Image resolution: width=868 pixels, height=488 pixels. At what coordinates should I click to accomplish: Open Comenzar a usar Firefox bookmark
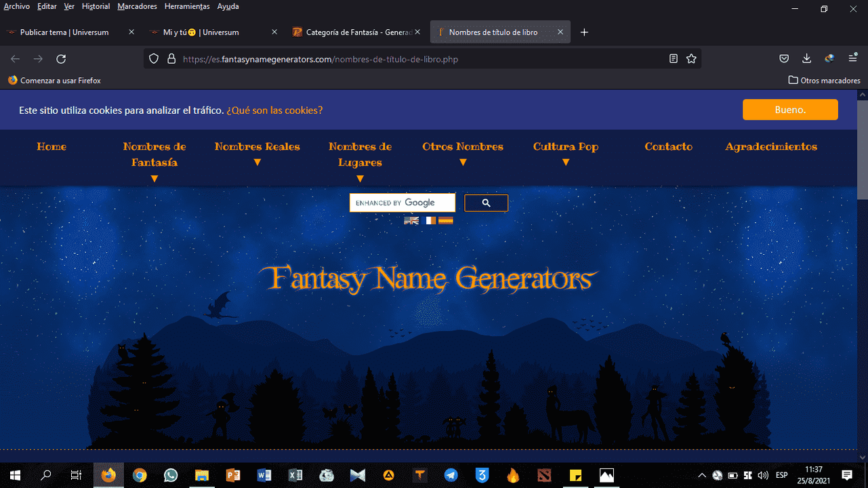tap(54, 80)
